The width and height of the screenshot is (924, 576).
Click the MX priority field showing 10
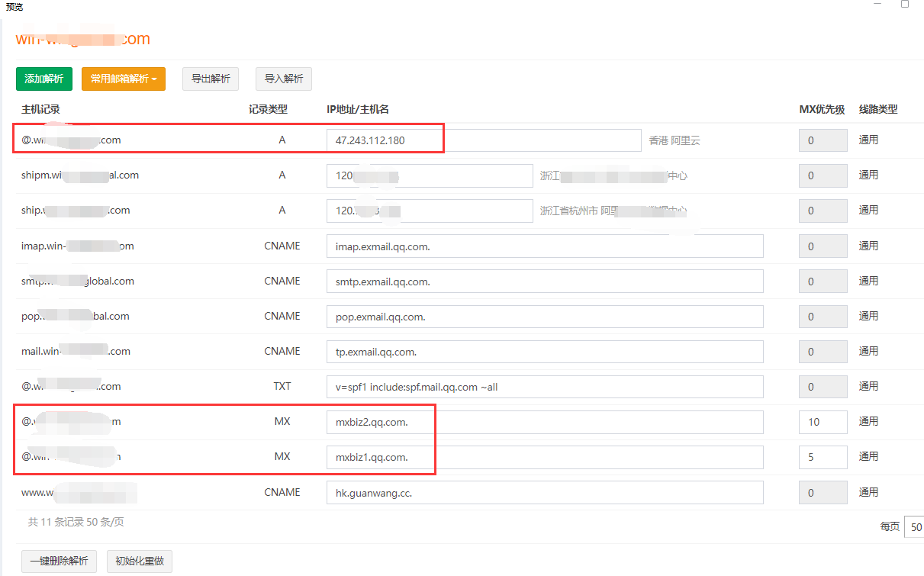823,422
